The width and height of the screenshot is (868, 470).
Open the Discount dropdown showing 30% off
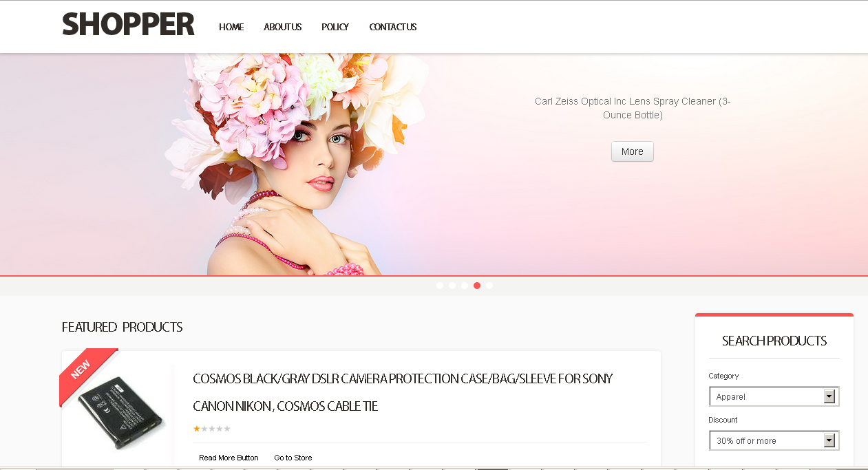coord(774,440)
